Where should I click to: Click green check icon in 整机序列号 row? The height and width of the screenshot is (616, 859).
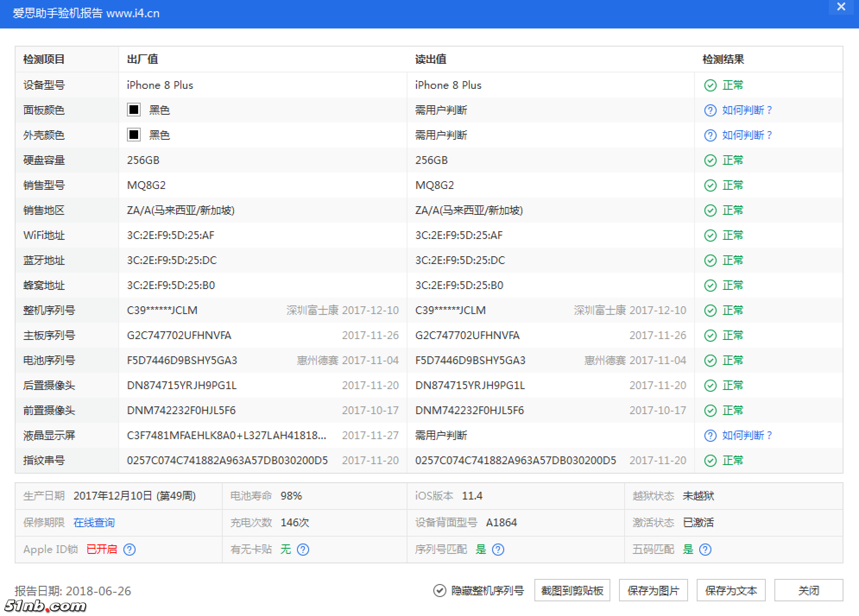click(710, 311)
